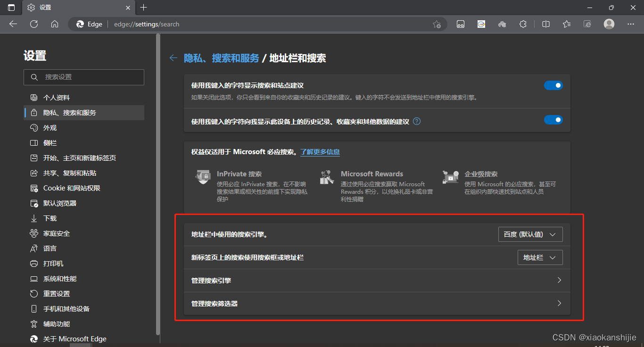Open the 地址栏 dropdown

540,257
